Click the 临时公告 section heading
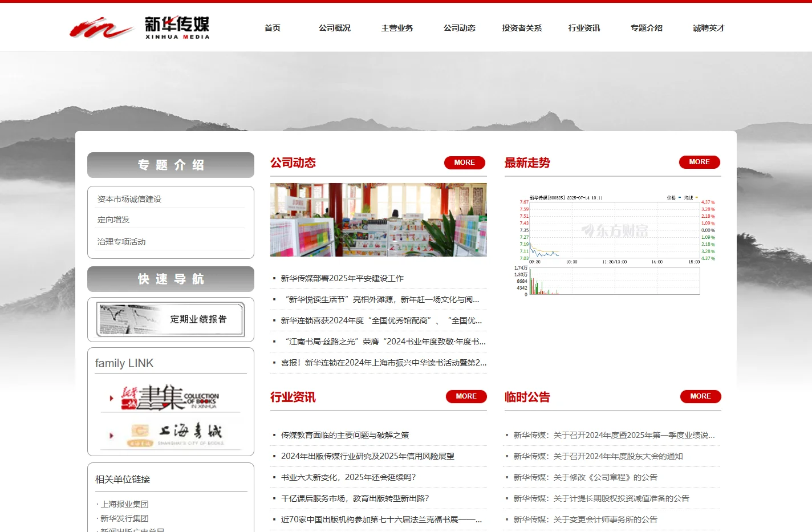This screenshot has height=532, width=812. click(x=527, y=397)
